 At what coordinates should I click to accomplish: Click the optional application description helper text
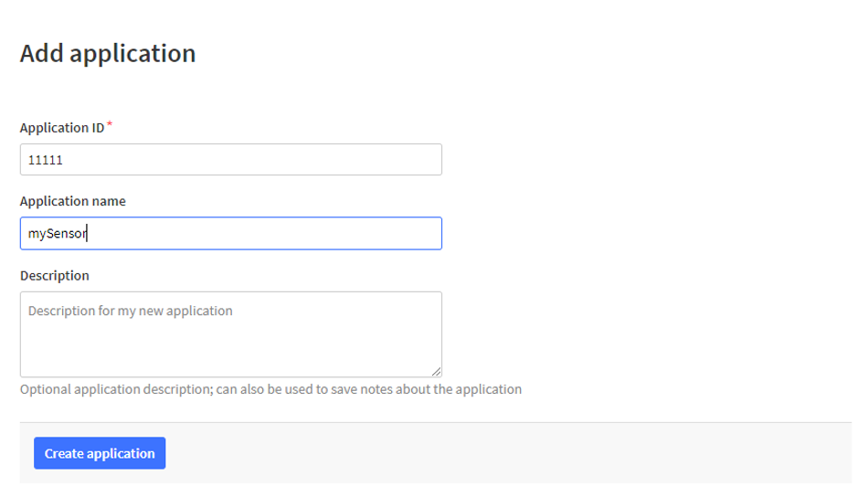pyautogui.click(x=270, y=389)
